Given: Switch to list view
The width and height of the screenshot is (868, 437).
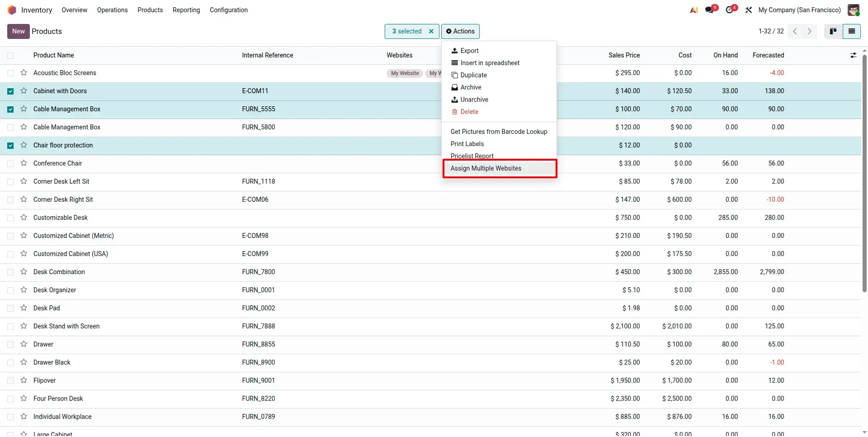Looking at the screenshot, I should pyautogui.click(x=852, y=31).
